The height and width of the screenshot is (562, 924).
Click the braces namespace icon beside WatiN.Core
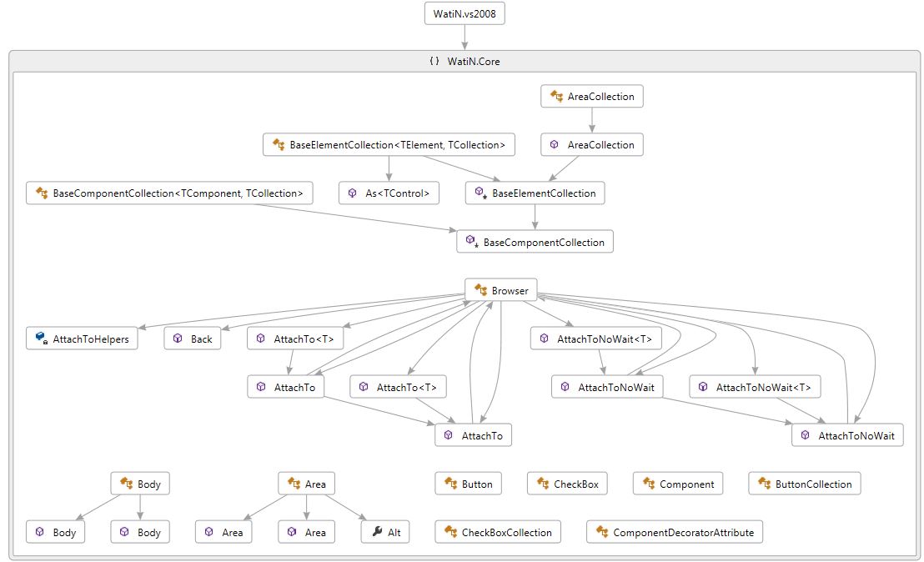[x=434, y=61]
